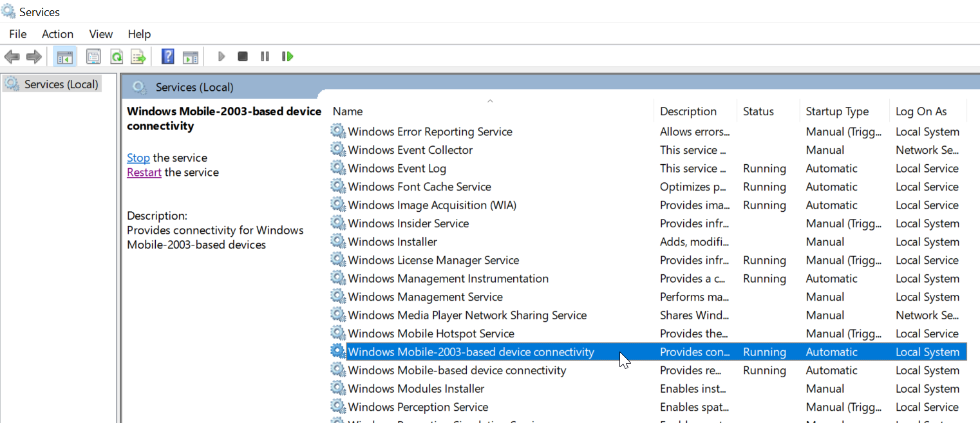
Task: Click gear icon of Windows Font Cache Service
Action: 338,186
